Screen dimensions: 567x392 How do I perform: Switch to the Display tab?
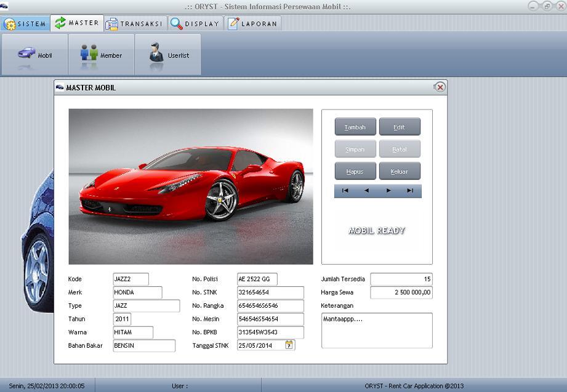195,24
